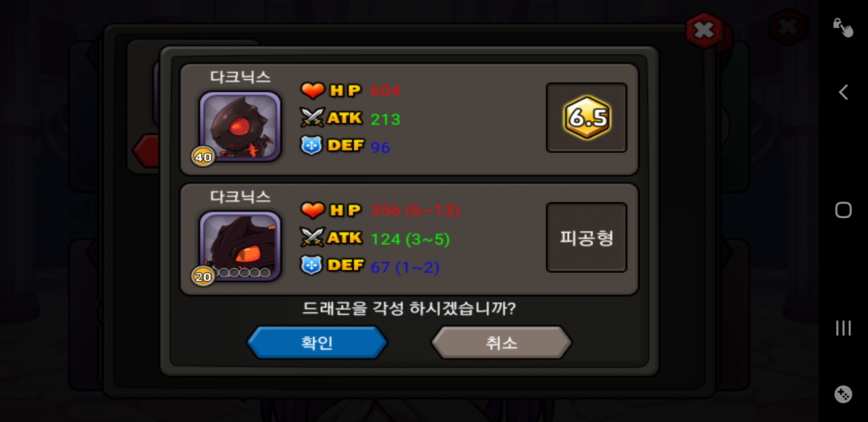This screenshot has width=868, height=422.
Task: Tap the top ATK crossed swords icon
Action: 312,117
